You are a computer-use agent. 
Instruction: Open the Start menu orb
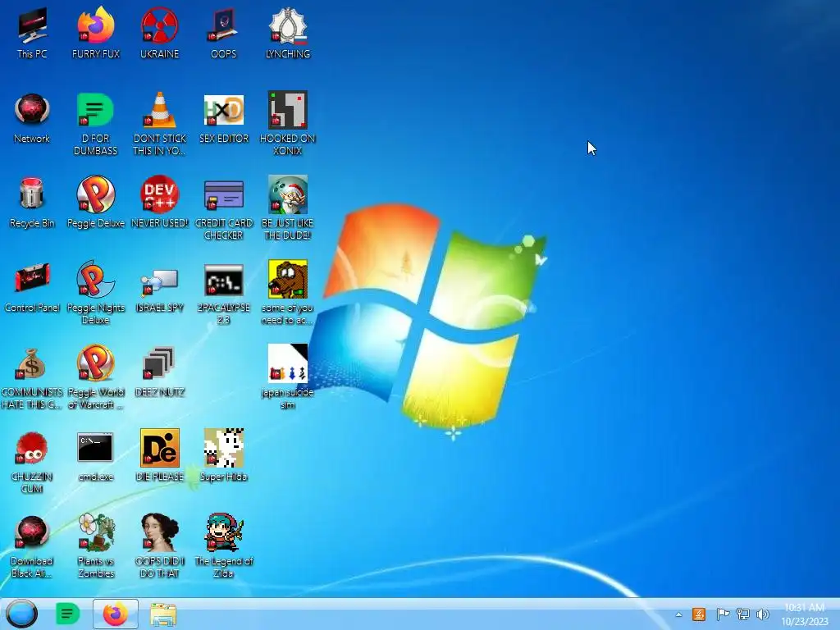pos(22,614)
